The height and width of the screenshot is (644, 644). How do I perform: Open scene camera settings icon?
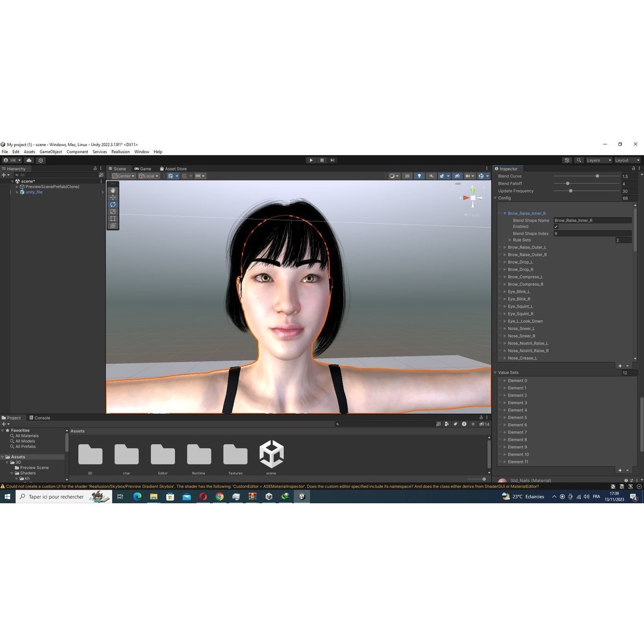pos(467,176)
